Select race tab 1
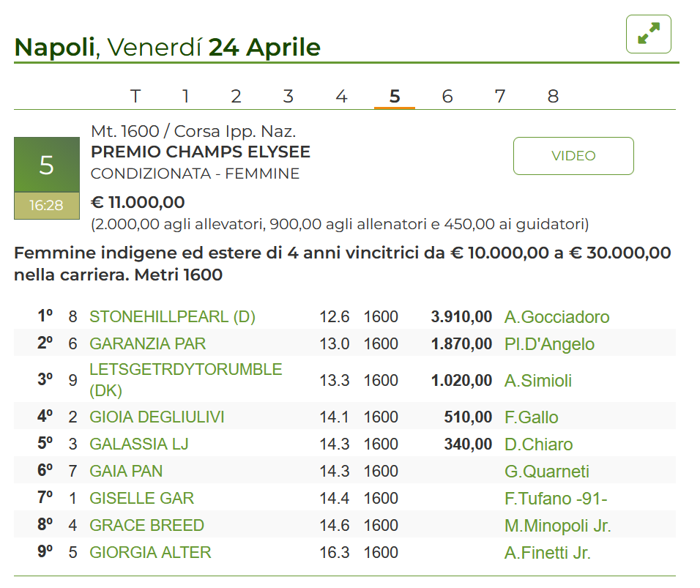 coord(186,97)
